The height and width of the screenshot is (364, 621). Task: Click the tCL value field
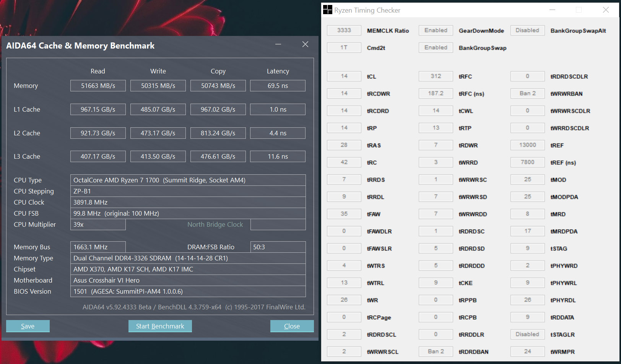344,76
